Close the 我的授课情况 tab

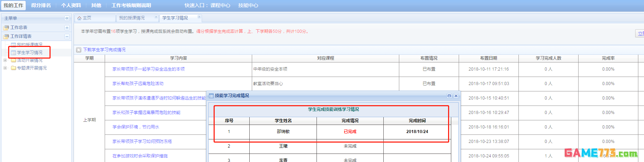point(156,17)
